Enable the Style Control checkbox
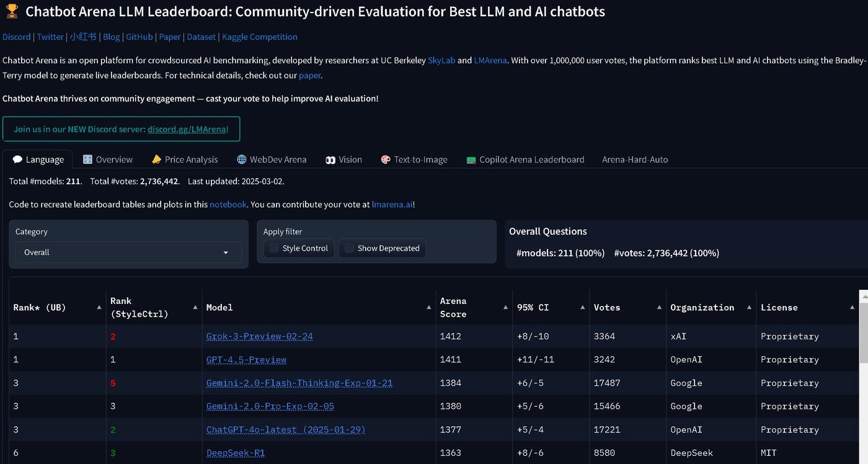 click(274, 248)
